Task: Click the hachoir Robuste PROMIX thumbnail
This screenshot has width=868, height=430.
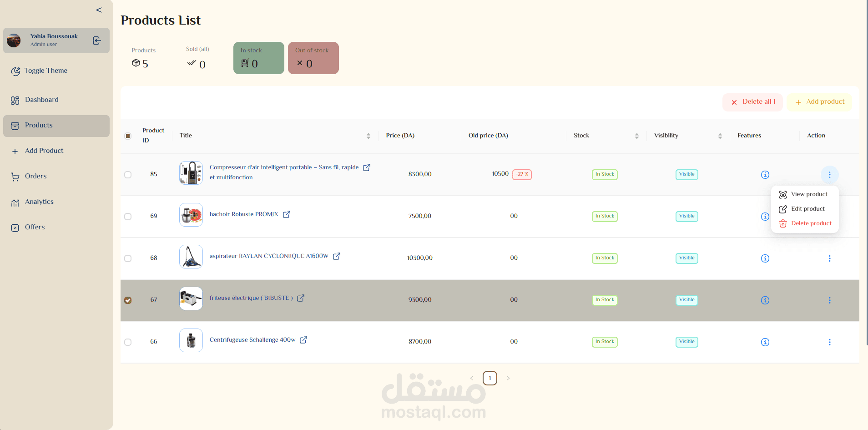Action: (191, 215)
